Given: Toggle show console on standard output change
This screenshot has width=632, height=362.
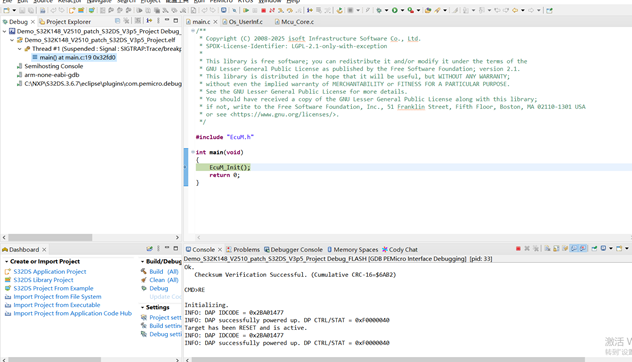Looking at the screenshot, I should [574, 249].
